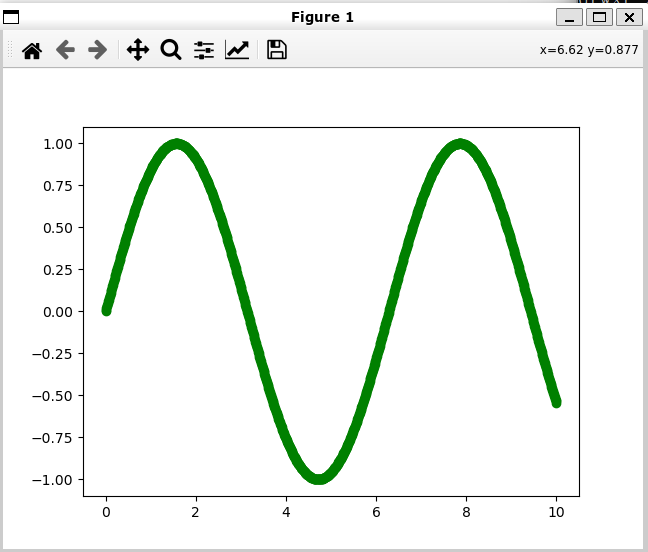Click the x-axis tick label 0
648x552 pixels.
(106, 512)
